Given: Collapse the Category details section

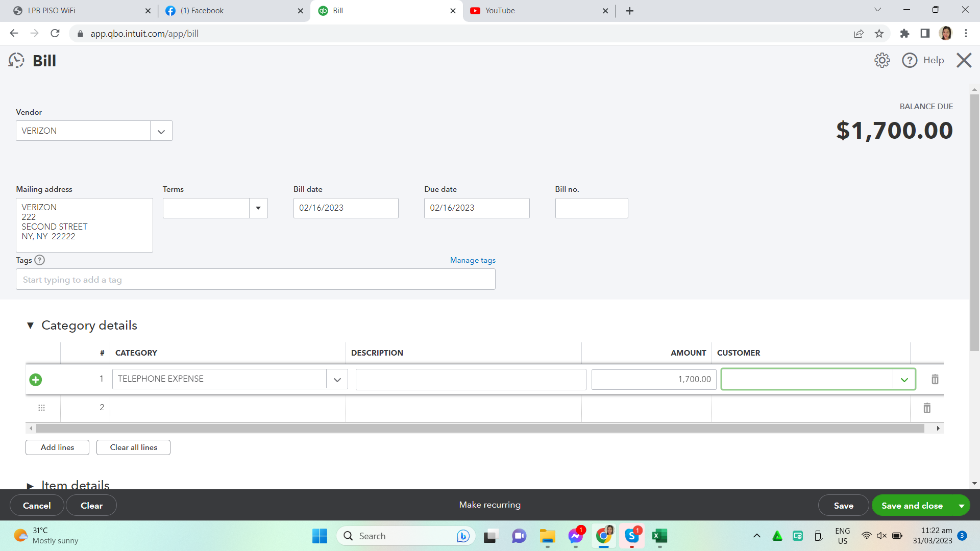Looking at the screenshot, I should pyautogui.click(x=30, y=325).
